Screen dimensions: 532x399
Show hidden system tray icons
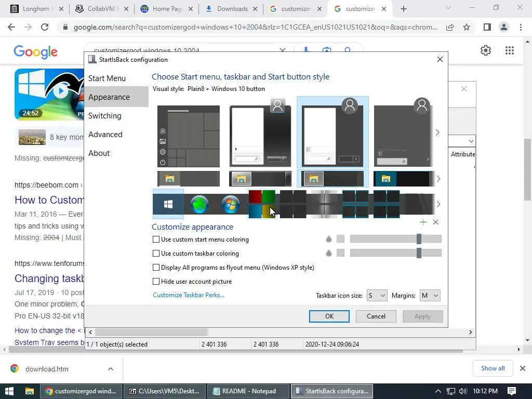pos(438,391)
